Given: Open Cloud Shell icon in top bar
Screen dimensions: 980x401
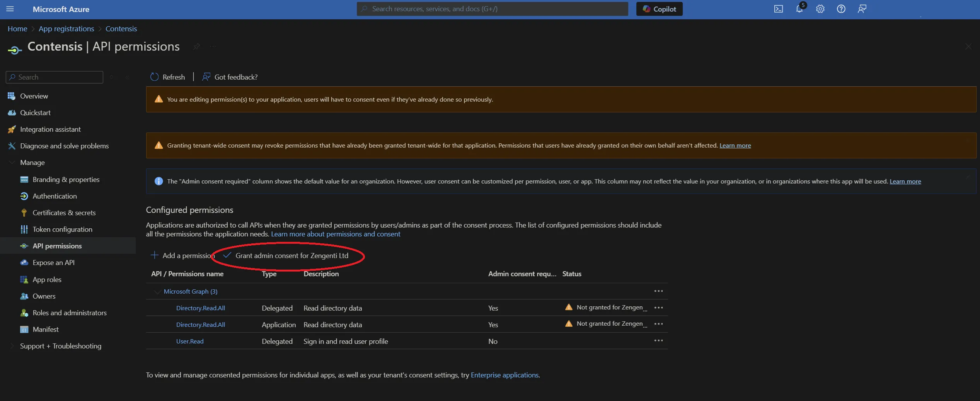Looking at the screenshot, I should pyautogui.click(x=778, y=9).
